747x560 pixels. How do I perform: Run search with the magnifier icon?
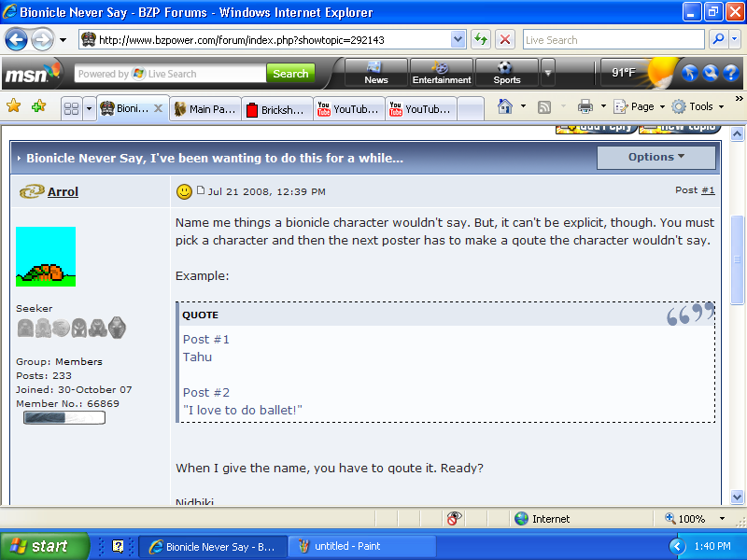tap(718, 39)
